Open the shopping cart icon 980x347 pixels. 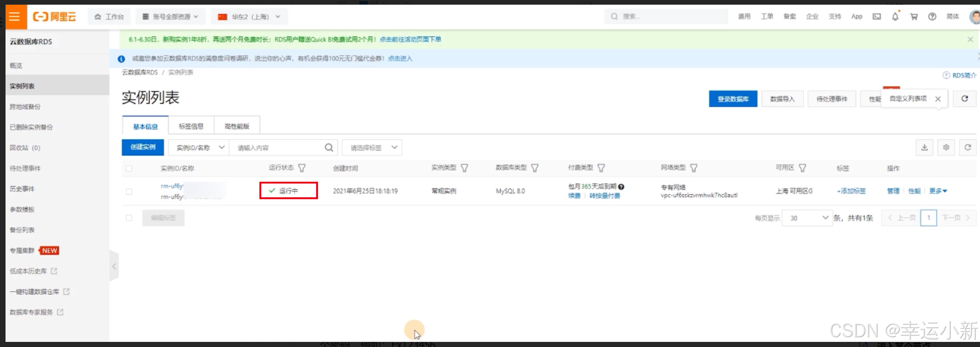(914, 17)
